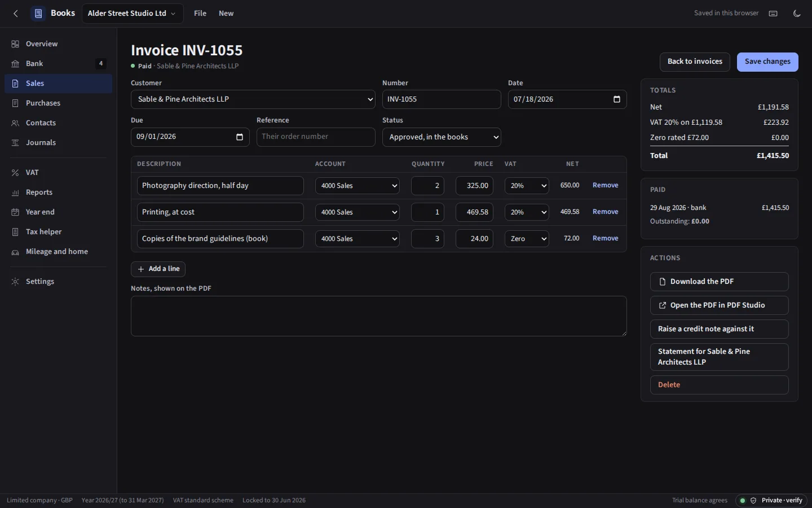Screen dimensions: 812x508
Task: Go to Purchases in the sidebar
Action: pyautogui.click(x=58, y=103)
